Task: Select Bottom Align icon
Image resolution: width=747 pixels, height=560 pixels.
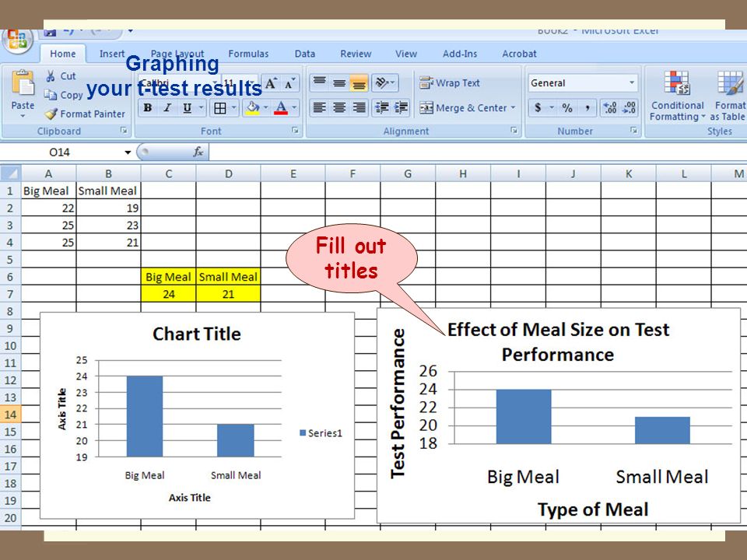Action: (x=359, y=83)
